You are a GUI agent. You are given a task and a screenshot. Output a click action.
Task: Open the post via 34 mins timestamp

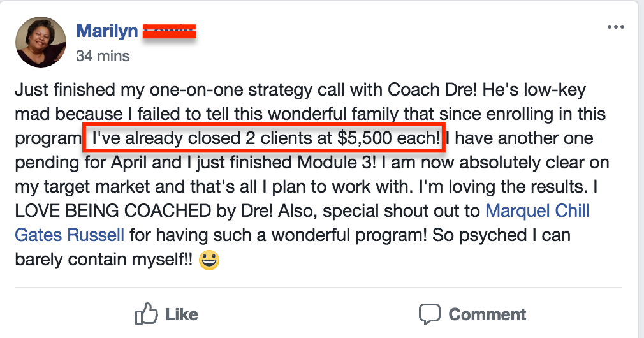pos(103,56)
